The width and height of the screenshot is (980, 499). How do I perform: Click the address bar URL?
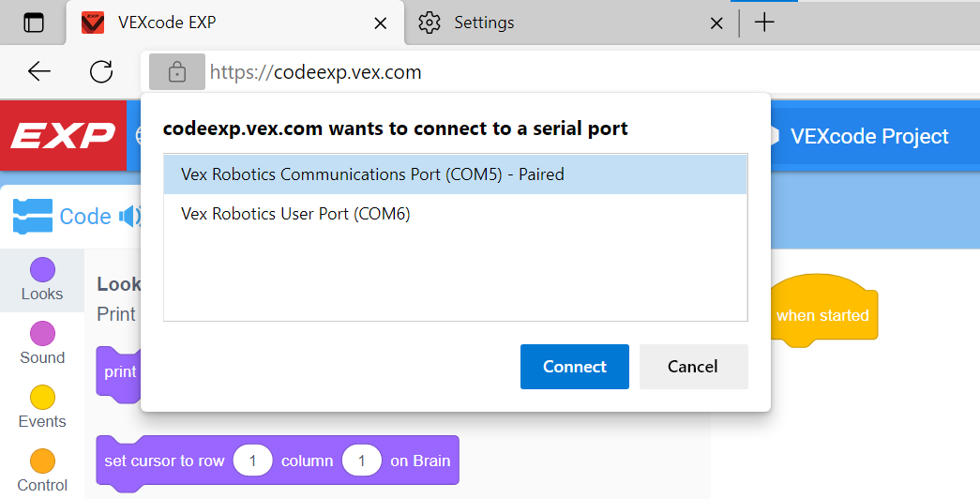pyautogui.click(x=316, y=72)
